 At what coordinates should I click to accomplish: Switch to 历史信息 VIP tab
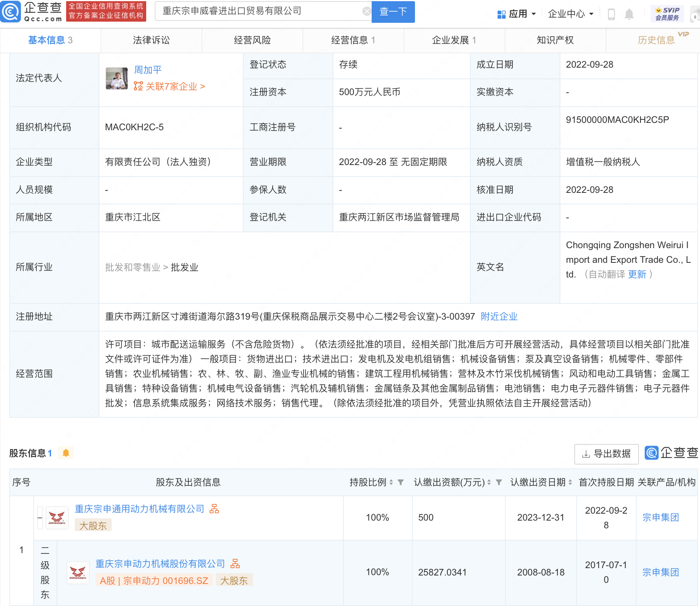point(656,40)
